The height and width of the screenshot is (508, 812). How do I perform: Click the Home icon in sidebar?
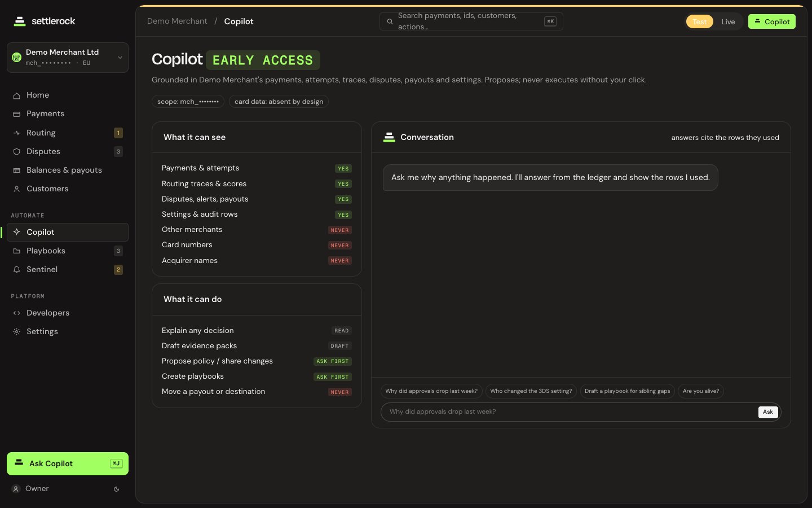click(x=17, y=95)
